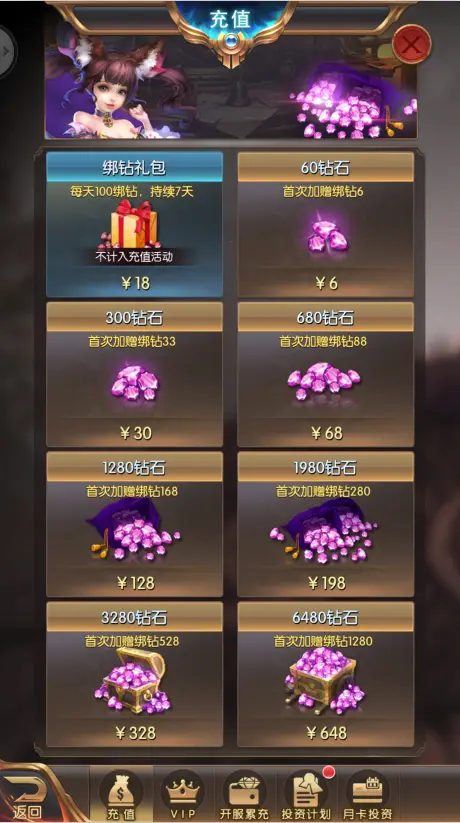Open the VIP crown tab
The height and width of the screenshot is (823, 460).
click(182, 794)
